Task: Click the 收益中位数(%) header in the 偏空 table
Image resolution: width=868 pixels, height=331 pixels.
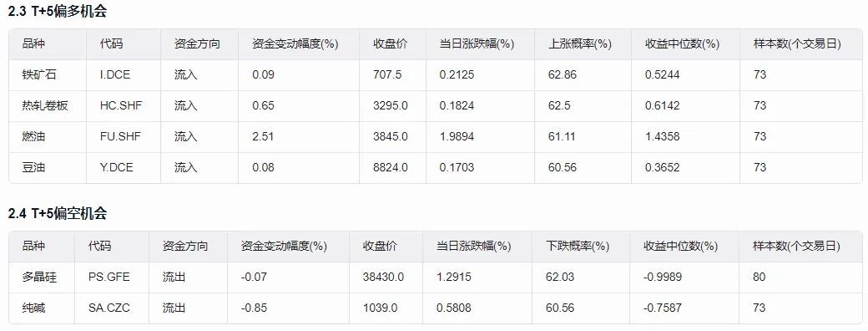Action: click(x=680, y=247)
